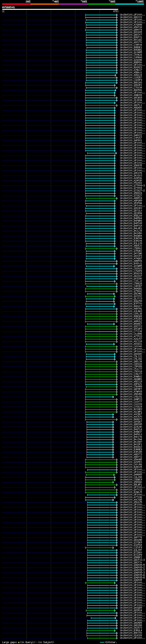Select the UniRef100_Q7TMY8-3 label
Image resolution: width=146 pixels, height=644 pixels.
132,186
